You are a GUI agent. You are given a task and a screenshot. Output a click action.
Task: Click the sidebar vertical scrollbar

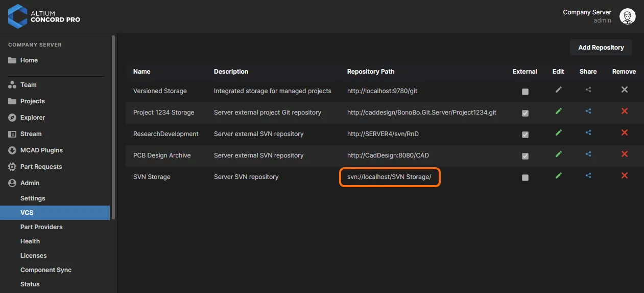(113, 127)
